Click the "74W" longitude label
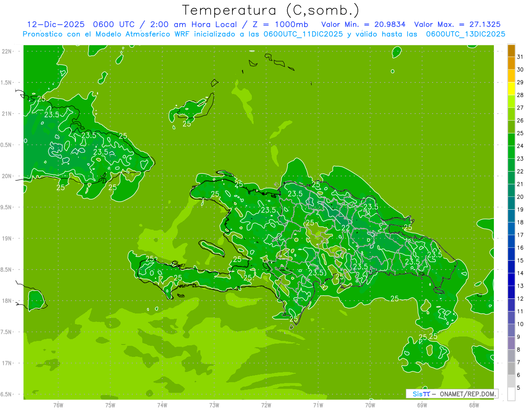This screenshot has width=532, height=411. point(162,405)
